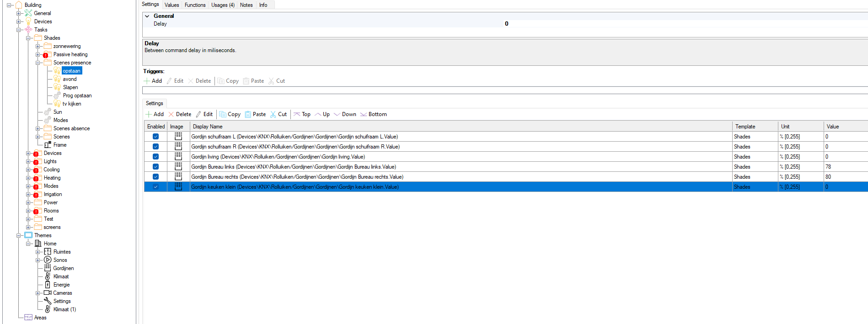Expand the Lights tree node
The height and width of the screenshot is (324, 868).
(28, 162)
